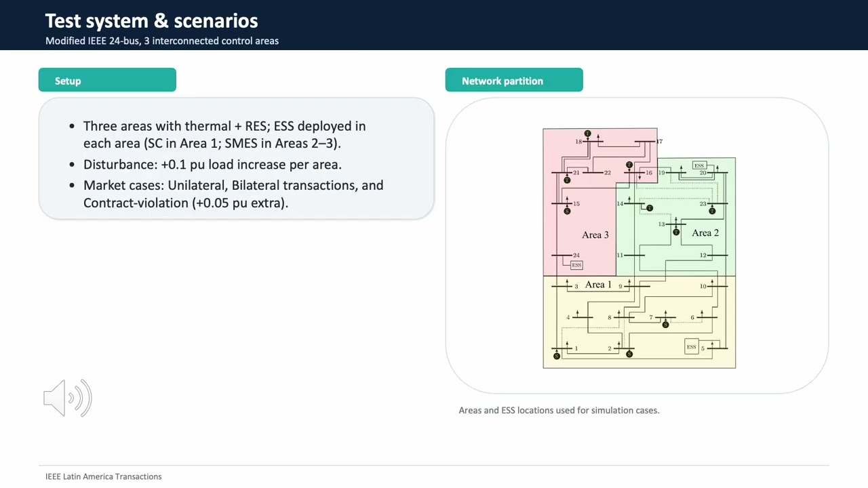Click the generator symbol below bus 15
Screen dimensions: 868x488
(568, 211)
